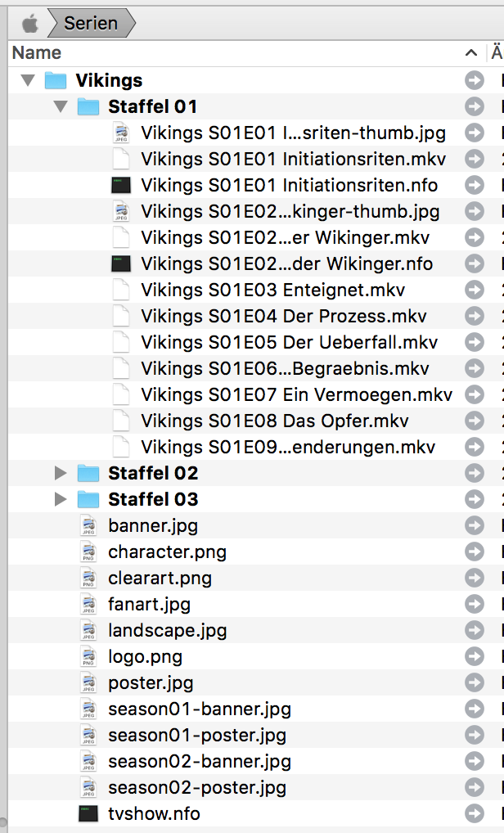The width and height of the screenshot is (504, 833).
Task: Select Vikings S01E04 Der Prozess.mkv
Action: (284, 316)
